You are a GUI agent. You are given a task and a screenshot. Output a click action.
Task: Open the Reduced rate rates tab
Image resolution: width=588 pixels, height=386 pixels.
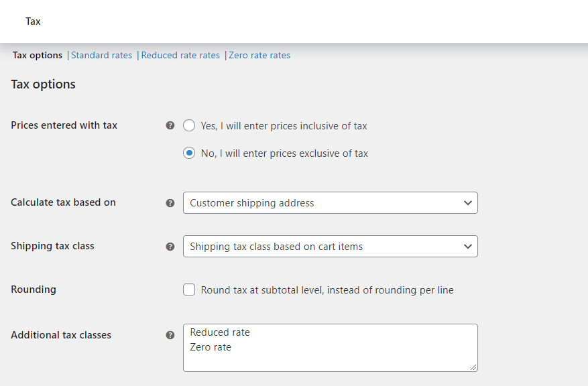pos(180,55)
